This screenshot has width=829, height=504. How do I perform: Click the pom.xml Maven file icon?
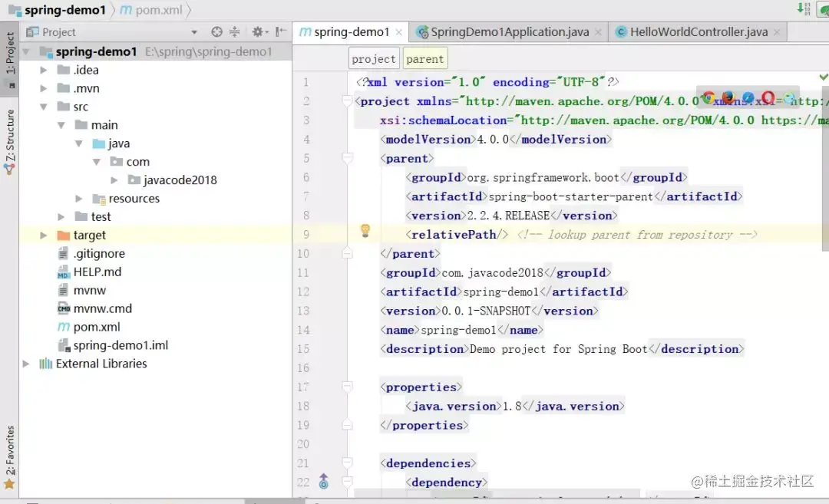point(64,327)
